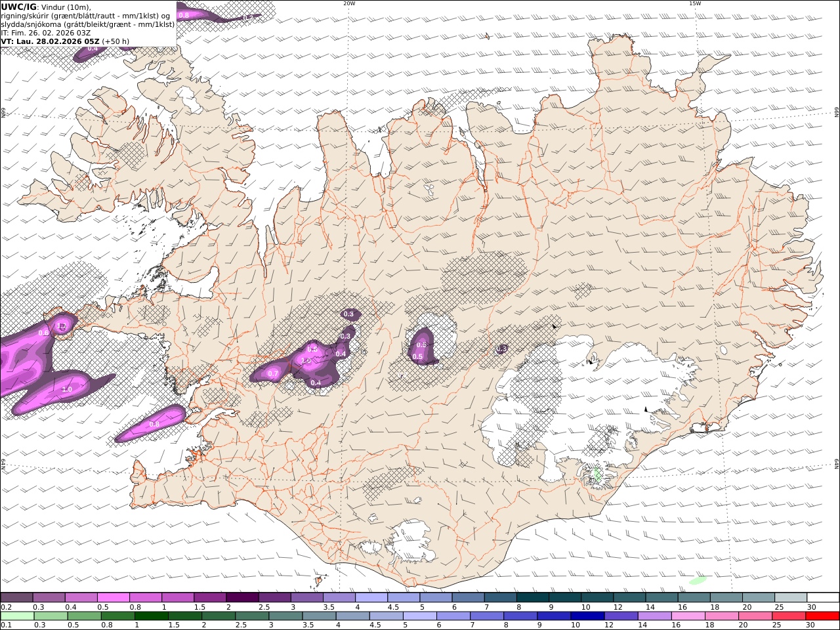Click the VT: Lau. 28.02.2026 05Z valid time
This screenshot has width=840, height=630.
pos(50,41)
